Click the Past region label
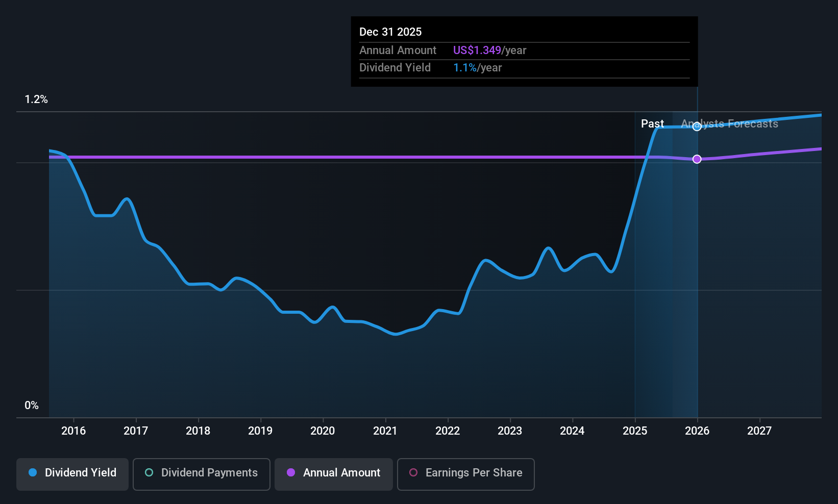 click(652, 123)
